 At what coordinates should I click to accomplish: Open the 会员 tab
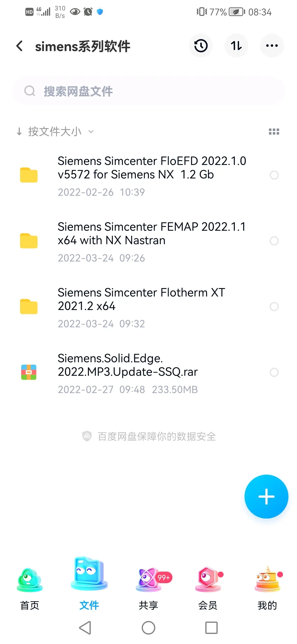208,588
